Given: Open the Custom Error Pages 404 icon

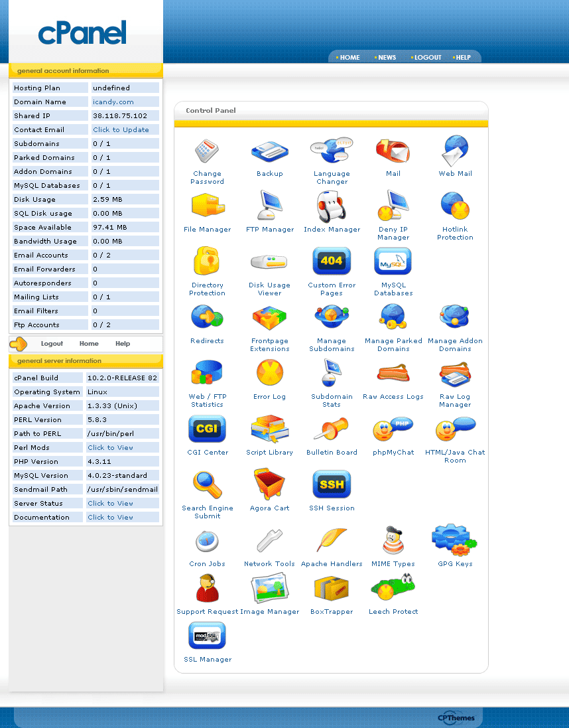Looking at the screenshot, I should pos(332,261).
